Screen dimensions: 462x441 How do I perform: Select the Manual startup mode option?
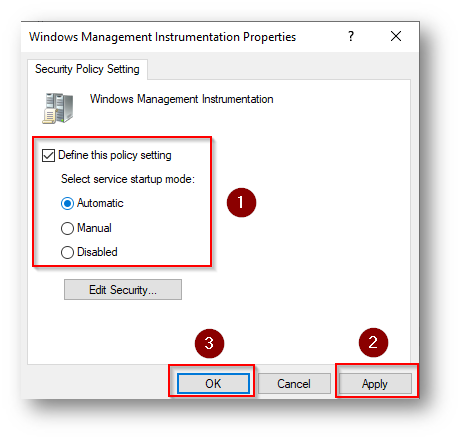click(67, 228)
